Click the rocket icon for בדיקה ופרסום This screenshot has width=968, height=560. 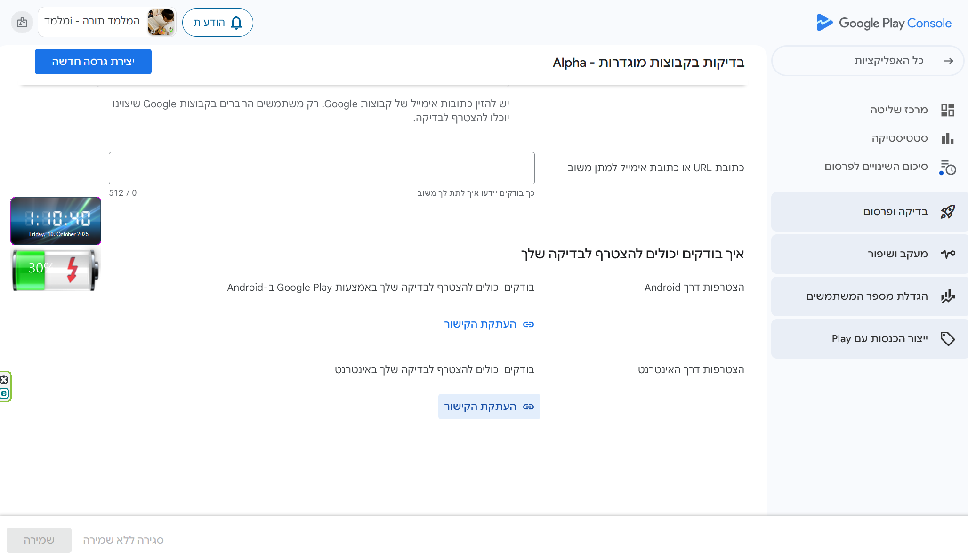pos(947,212)
